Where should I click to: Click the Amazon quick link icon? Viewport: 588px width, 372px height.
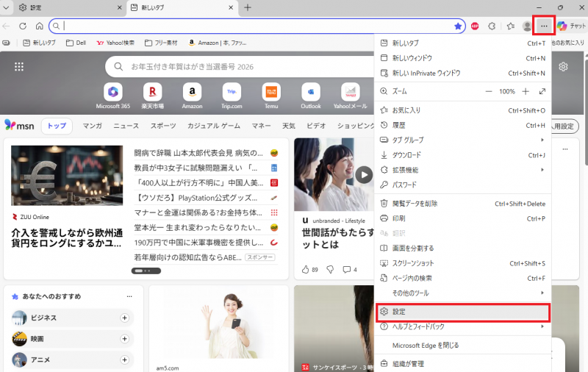(192, 92)
